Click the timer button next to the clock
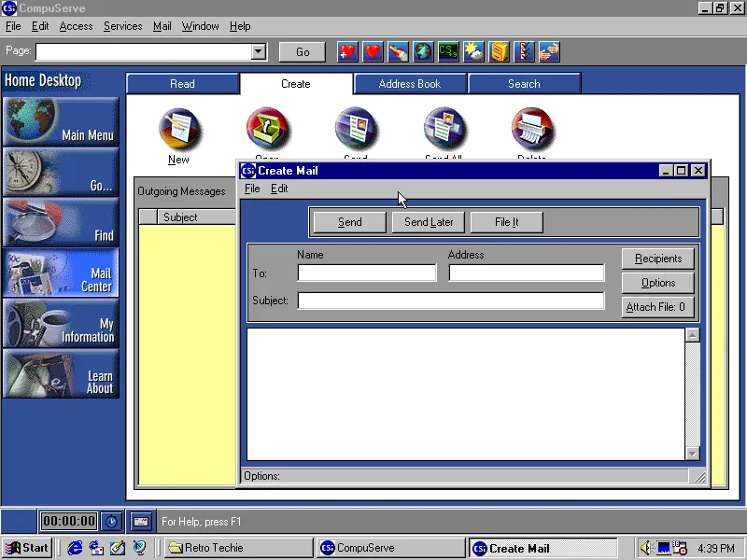Viewport: 747px width, 560px height. pos(112,521)
